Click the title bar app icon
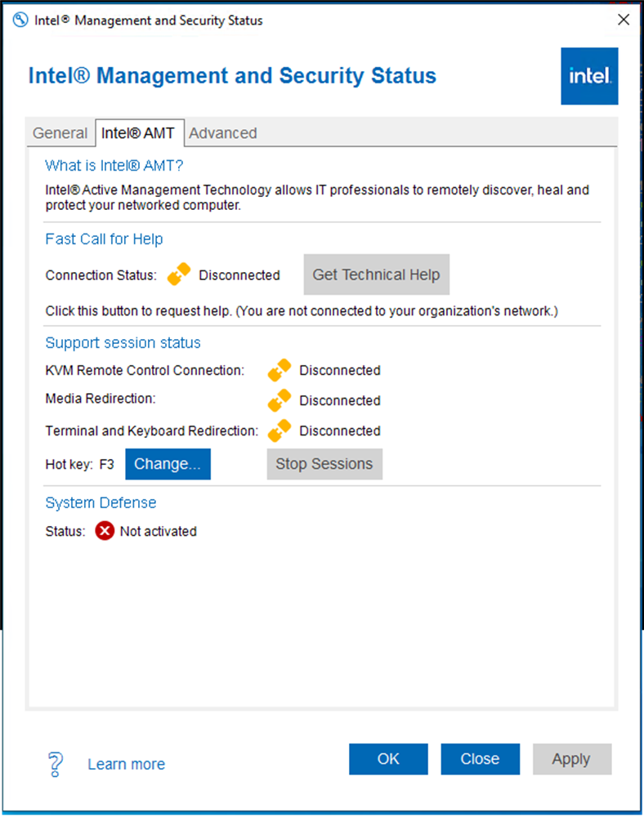Image resolution: width=644 pixels, height=817 pixels. pyautogui.click(x=20, y=20)
